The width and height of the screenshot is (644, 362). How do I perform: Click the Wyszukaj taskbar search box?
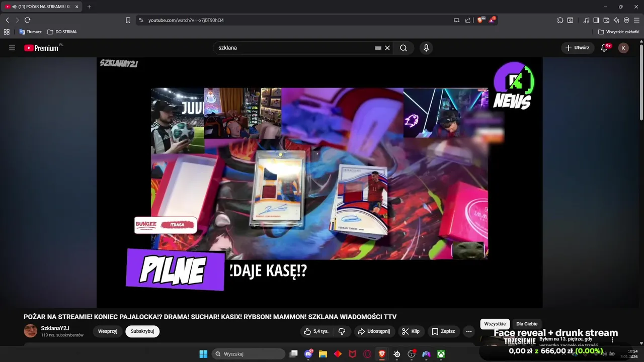(x=249, y=354)
